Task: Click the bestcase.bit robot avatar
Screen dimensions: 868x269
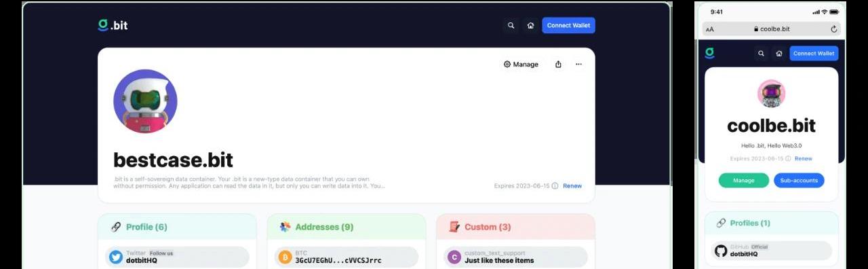Action: tap(145, 101)
